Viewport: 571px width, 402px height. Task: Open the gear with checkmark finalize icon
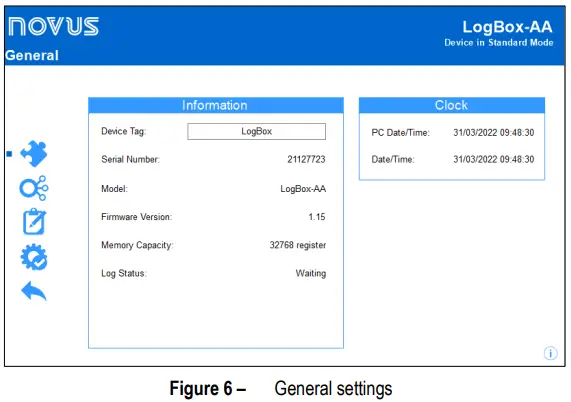(34, 257)
